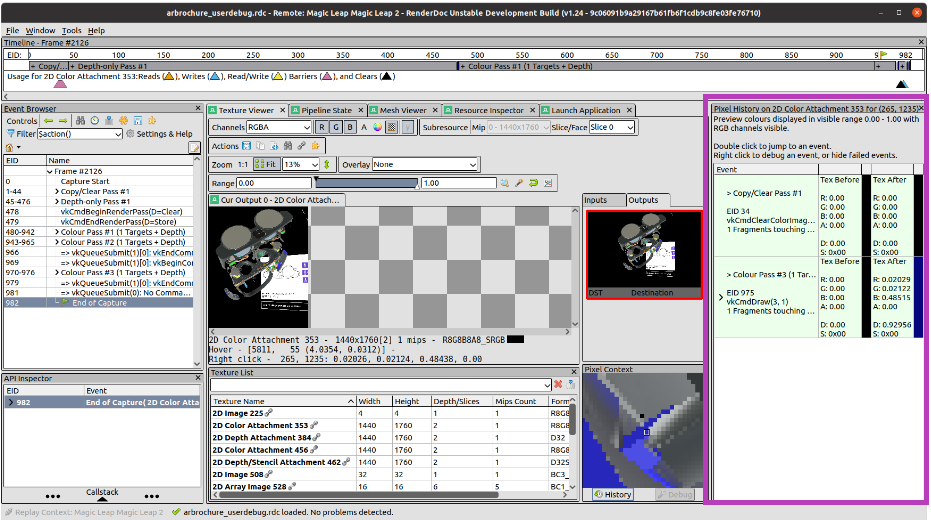Toggle the G channel button
Screen dimensions: 931x520
tap(335, 127)
